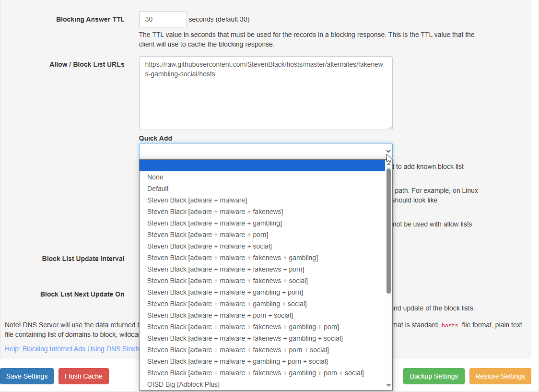This screenshot has width=539, height=392.
Task: Pick Steven Black [adware + malware + fakenews + gambling]
Action: point(262,258)
